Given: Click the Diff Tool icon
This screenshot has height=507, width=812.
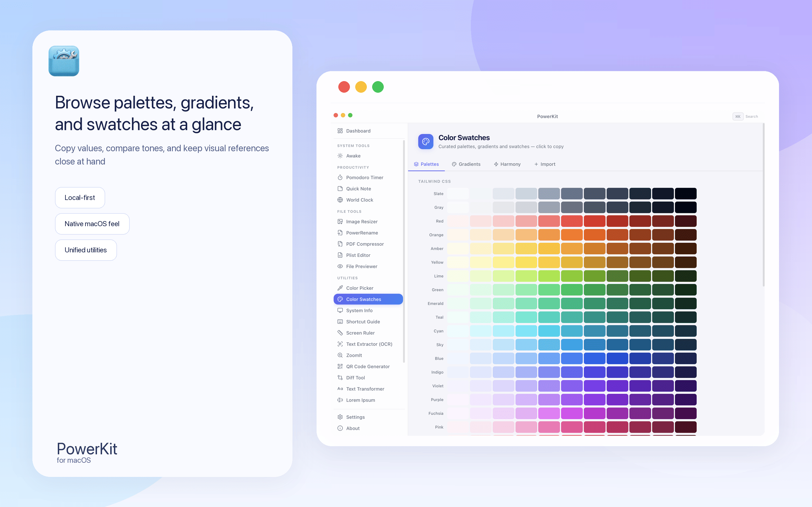Looking at the screenshot, I should coord(340,378).
